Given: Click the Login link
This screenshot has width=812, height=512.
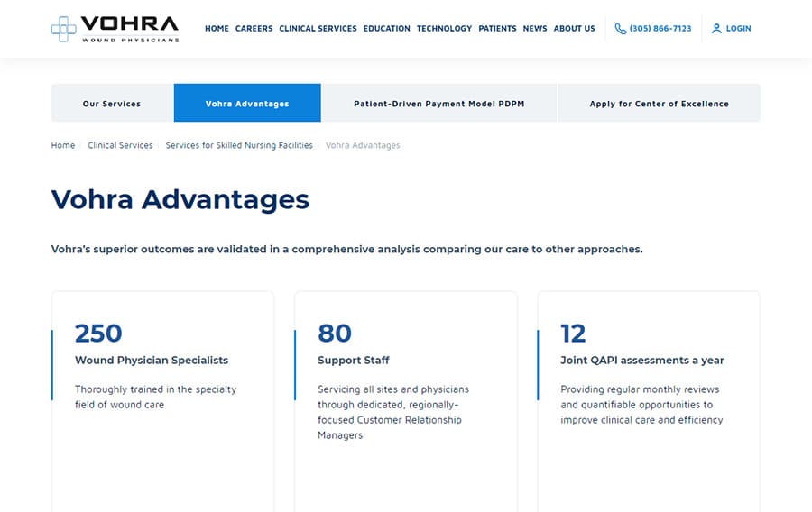Looking at the screenshot, I should pos(738,29).
